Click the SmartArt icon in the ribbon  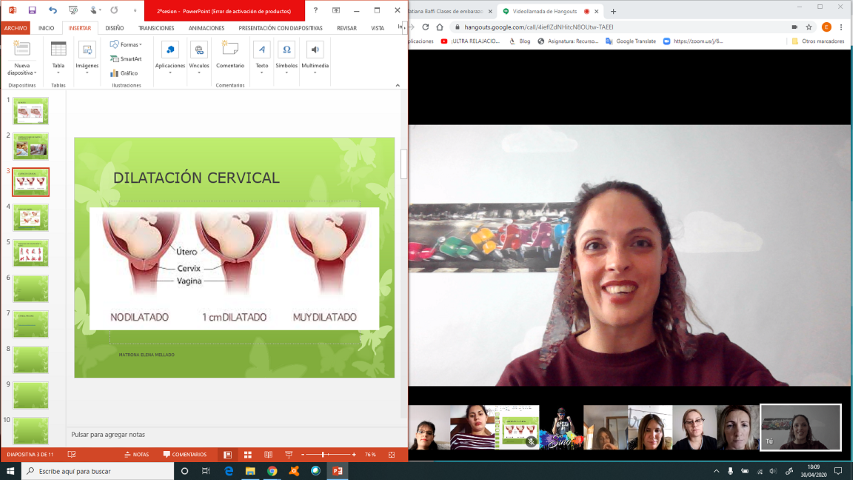[x=125, y=59]
